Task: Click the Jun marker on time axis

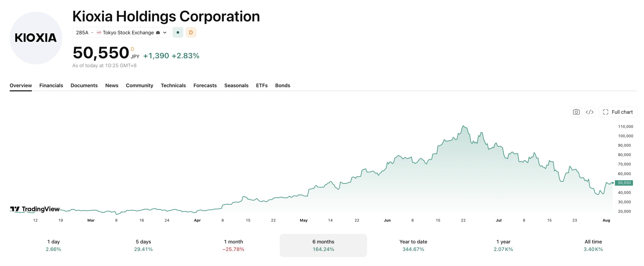Action: click(387, 220)
